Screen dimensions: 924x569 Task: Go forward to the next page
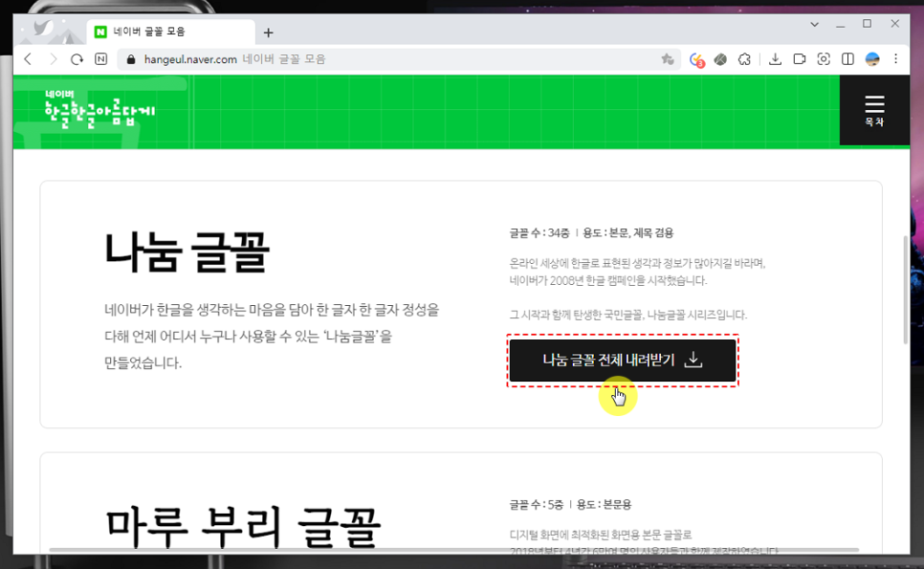(x=53, y=59)
